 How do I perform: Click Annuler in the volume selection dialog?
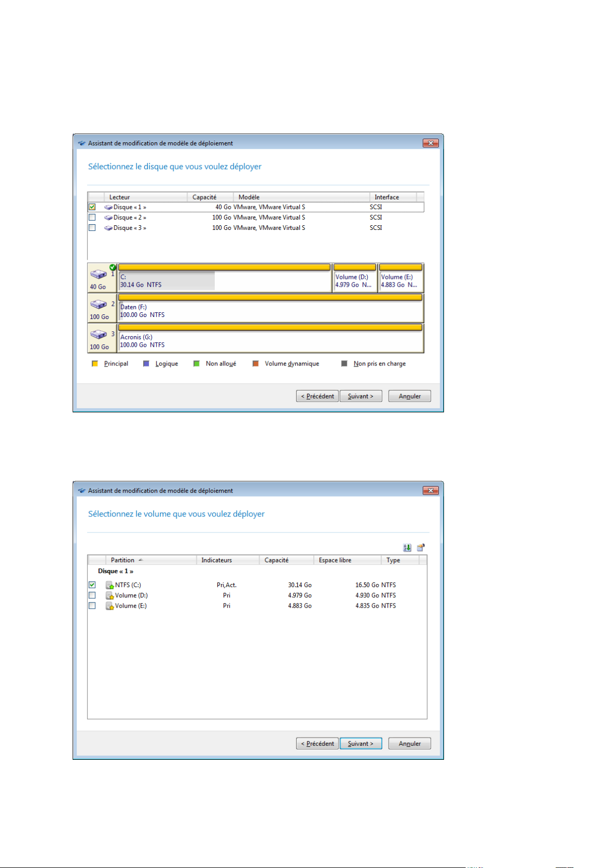tap(410, 744)
